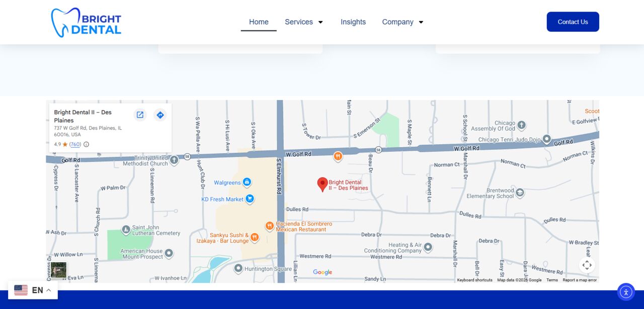Open the accessibility widget button
The image size is (644, 309).
click(626, 292)
